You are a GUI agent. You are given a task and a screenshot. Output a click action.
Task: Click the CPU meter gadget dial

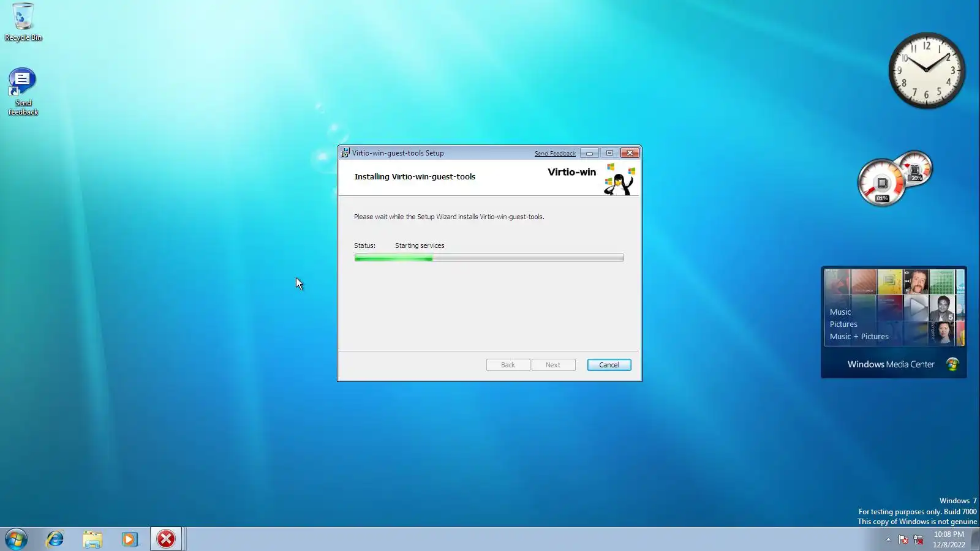point(881,182)
